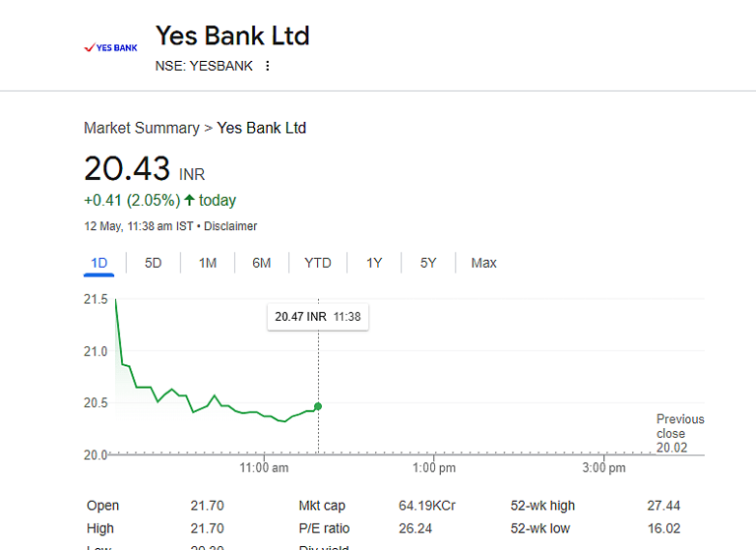The height and width of the screenshot is (550, 756).
Task: Click the 1:00 pm axis marker
Action: [x=434, y=467]
